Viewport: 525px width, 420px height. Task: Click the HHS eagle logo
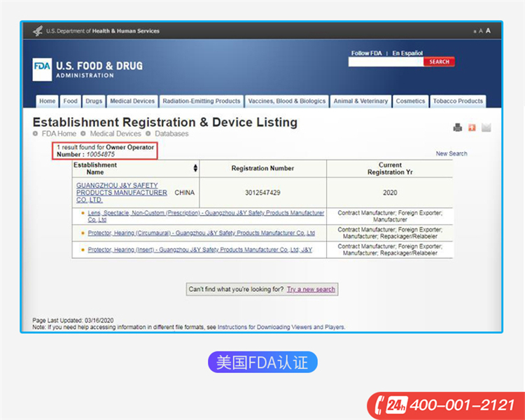pyautogui.click(x=38, y=31)
